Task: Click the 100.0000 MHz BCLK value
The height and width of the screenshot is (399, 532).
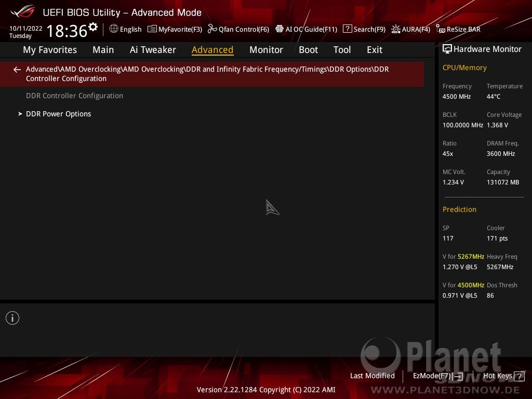Action: click(463, 125)
